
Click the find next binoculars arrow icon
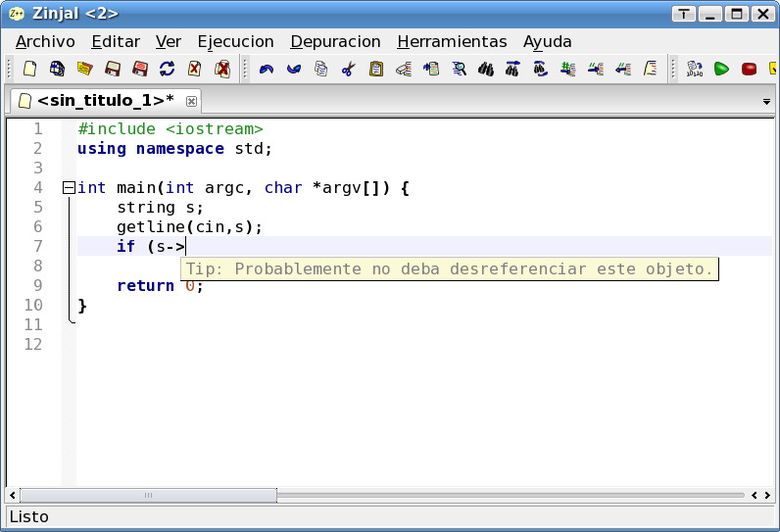[512, 69]
